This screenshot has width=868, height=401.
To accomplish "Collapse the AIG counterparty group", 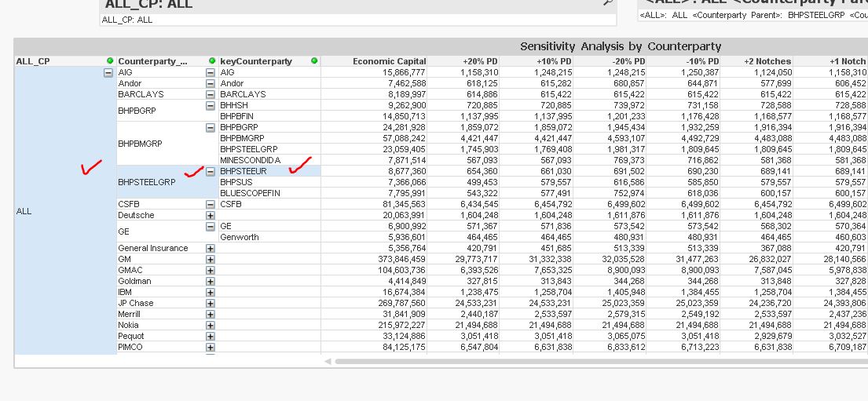I will [211, 72].
